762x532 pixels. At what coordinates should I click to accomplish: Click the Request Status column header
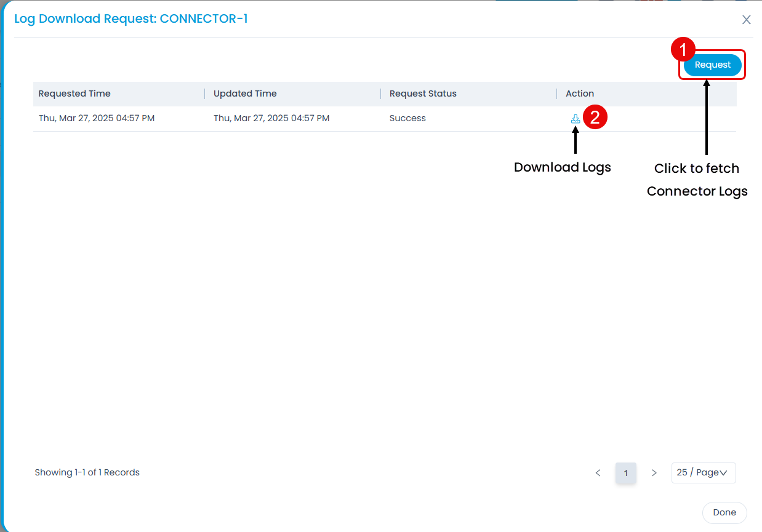point(423,93)
